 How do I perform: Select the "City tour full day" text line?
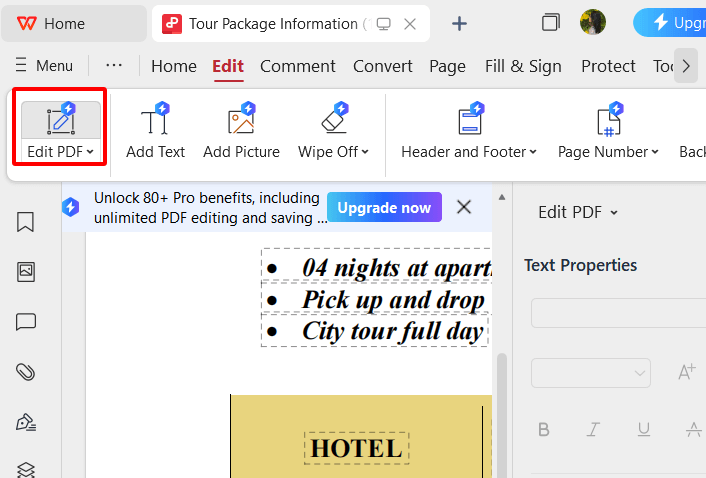point(375,331)
